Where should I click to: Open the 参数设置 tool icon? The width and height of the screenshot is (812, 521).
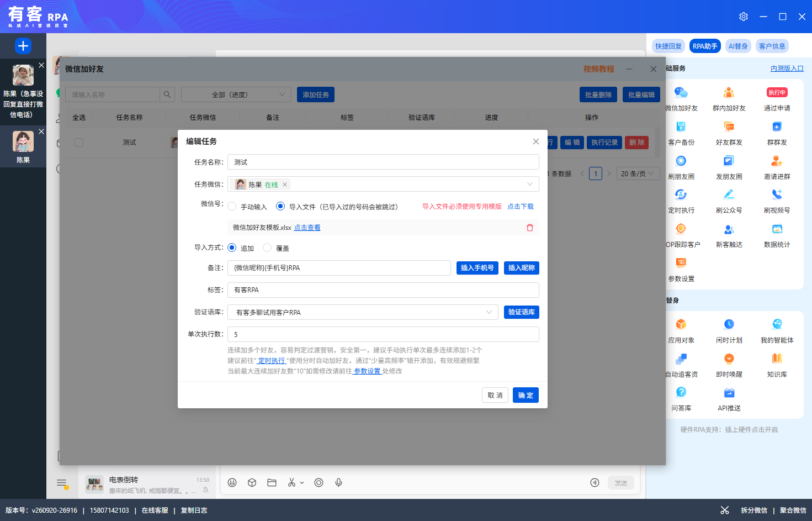pyautogui.click(x=681, y=263)
